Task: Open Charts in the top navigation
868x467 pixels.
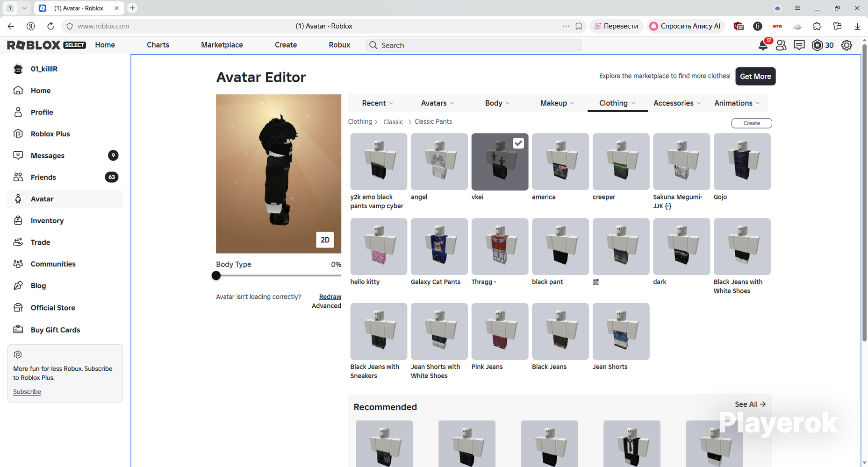Action: 158,45
